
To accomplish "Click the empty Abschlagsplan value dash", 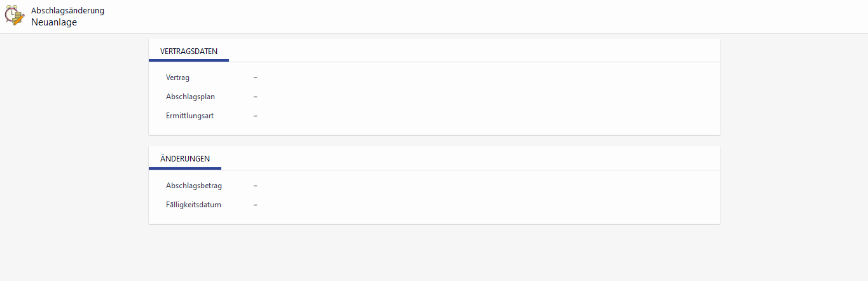I will [x=255, y=97].
